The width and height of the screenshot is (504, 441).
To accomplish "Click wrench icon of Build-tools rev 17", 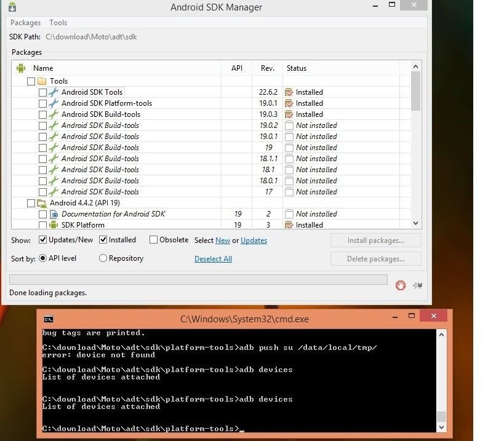I will point(54,192).
